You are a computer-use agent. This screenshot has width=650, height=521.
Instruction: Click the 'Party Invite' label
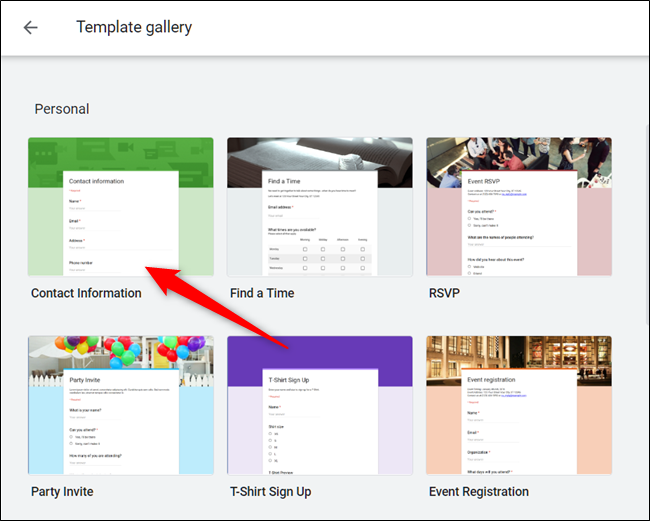click(x=62, y=492)
